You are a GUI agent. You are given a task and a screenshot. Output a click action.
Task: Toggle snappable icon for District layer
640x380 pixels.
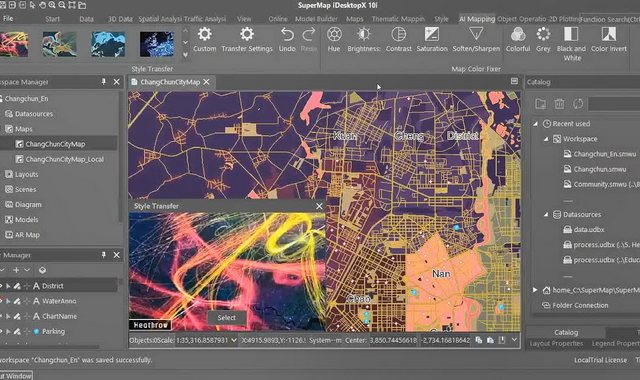(27, 286)
